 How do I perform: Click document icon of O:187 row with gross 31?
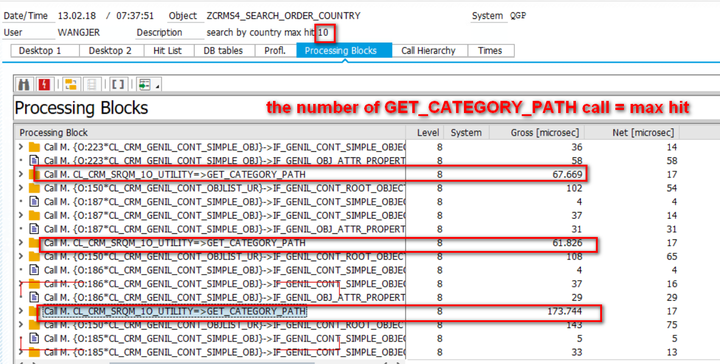pos(34,229)
